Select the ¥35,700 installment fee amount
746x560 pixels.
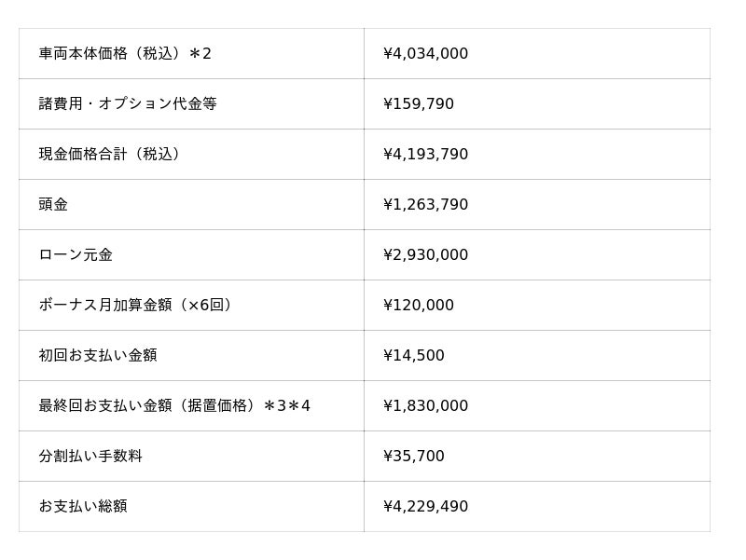[413, 457]
